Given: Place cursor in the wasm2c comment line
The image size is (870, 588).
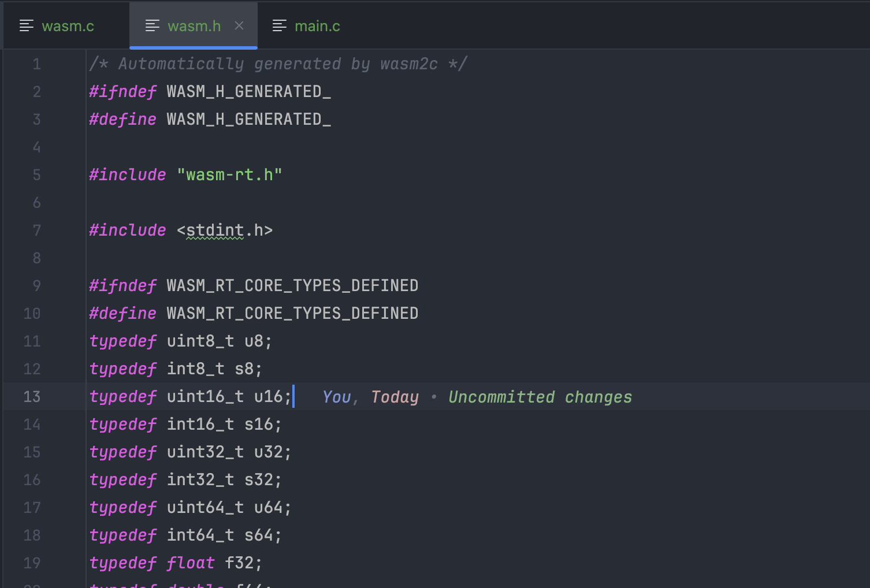Looking at the screenshot, I should click(x=277, y=64).
